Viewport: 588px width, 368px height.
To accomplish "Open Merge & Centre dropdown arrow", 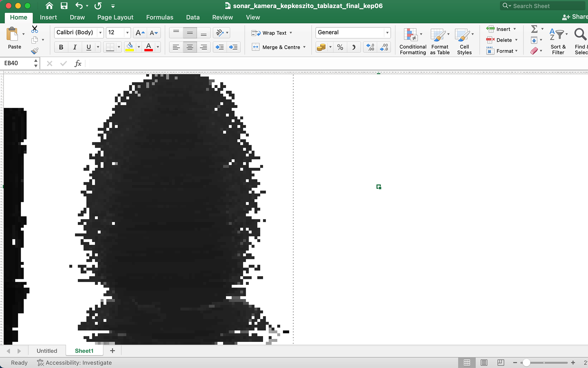I will click(304, 47).
